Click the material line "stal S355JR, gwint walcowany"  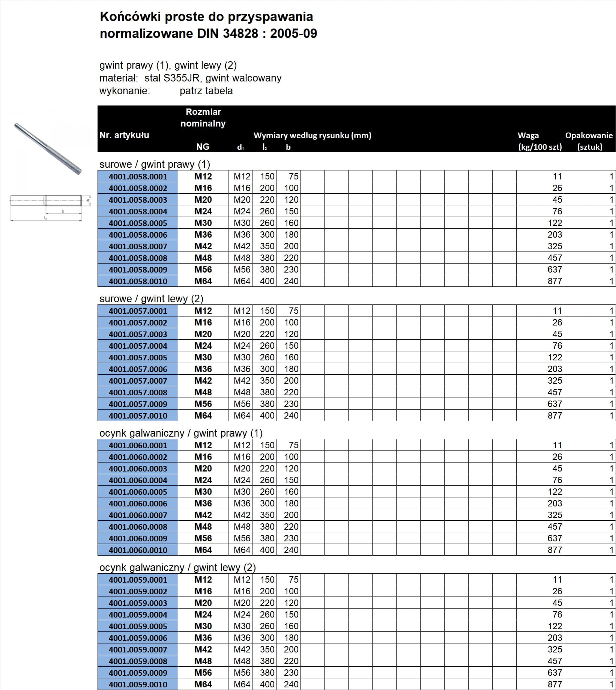coord(213,78)
